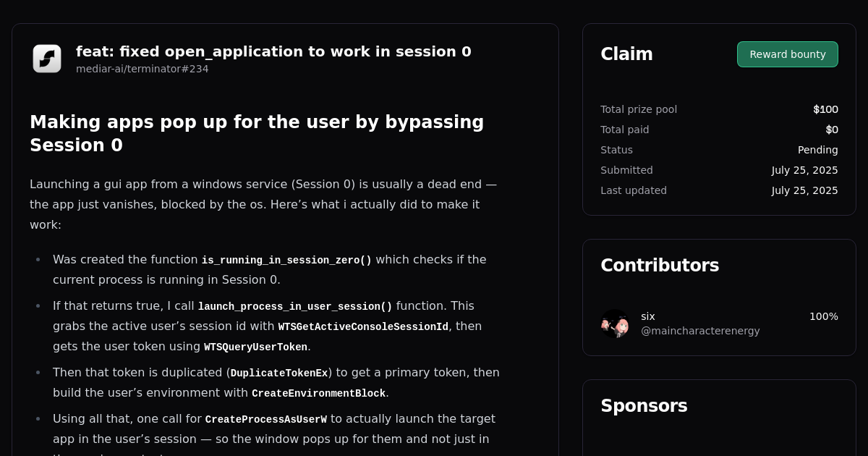This screenshot has height=456, width=868.
Task: Select the Pending status label
Action: [x=818, y=150]
